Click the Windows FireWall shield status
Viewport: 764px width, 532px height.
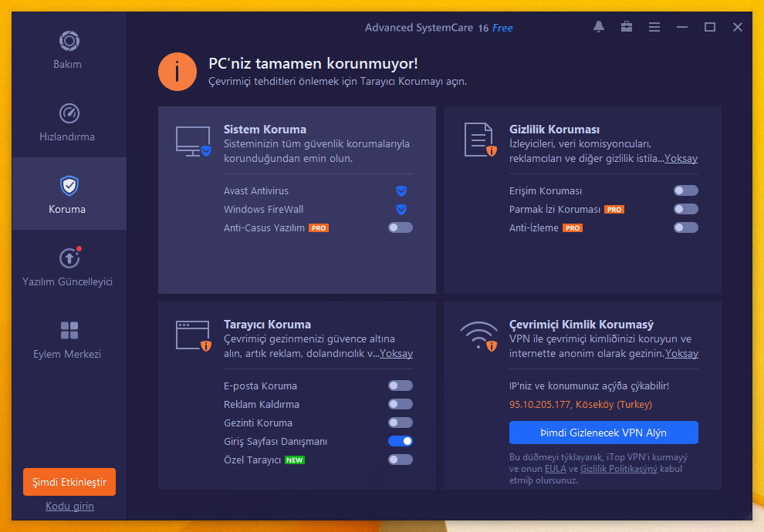click(401, 209)
